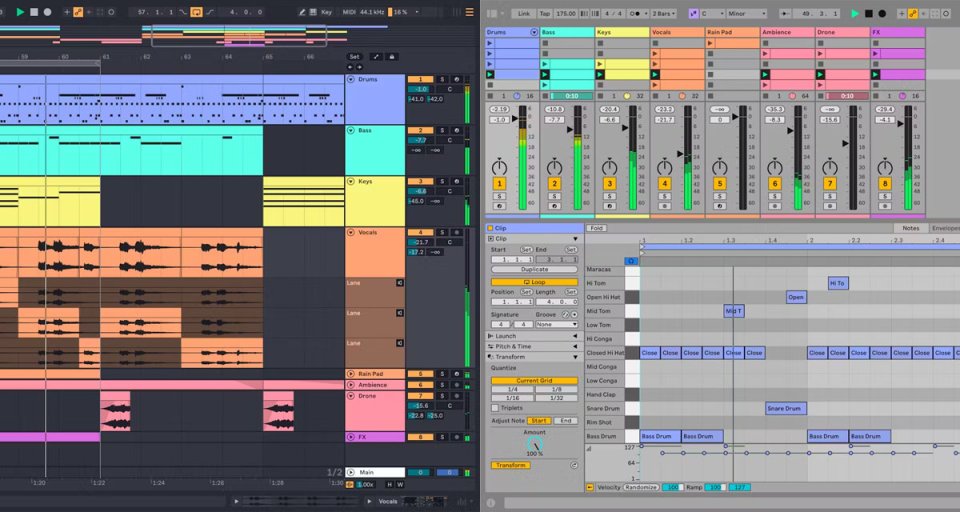Open the Groove None dropdown
Viewport: 960px width, 512px height.
tap(557, 325)
